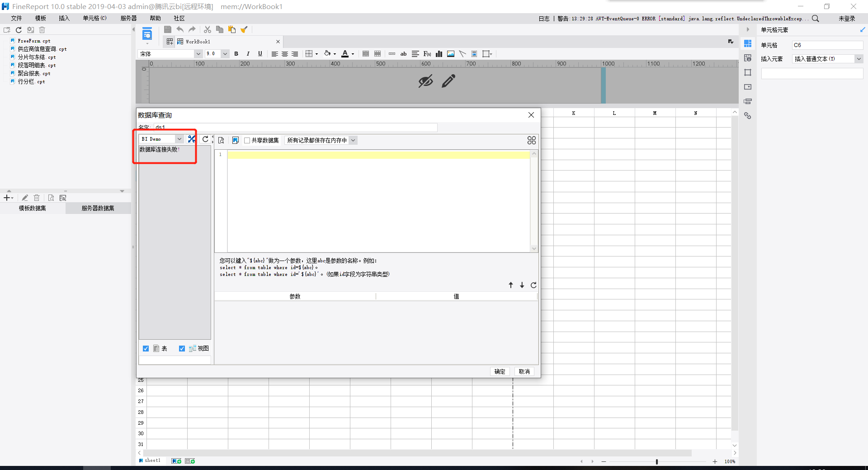Align cell text to the left
The width and height of the screenshot is (868, 470).
tap(274, 54)
